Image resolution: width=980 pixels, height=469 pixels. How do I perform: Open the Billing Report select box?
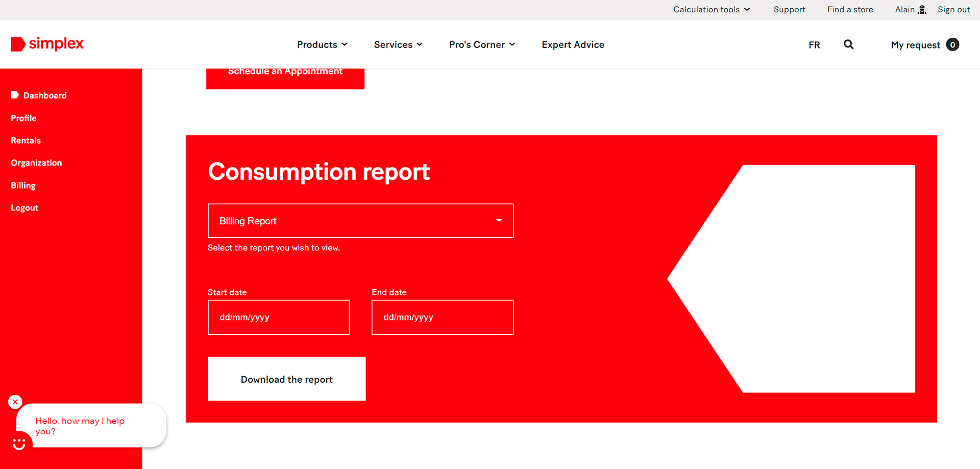360,221
